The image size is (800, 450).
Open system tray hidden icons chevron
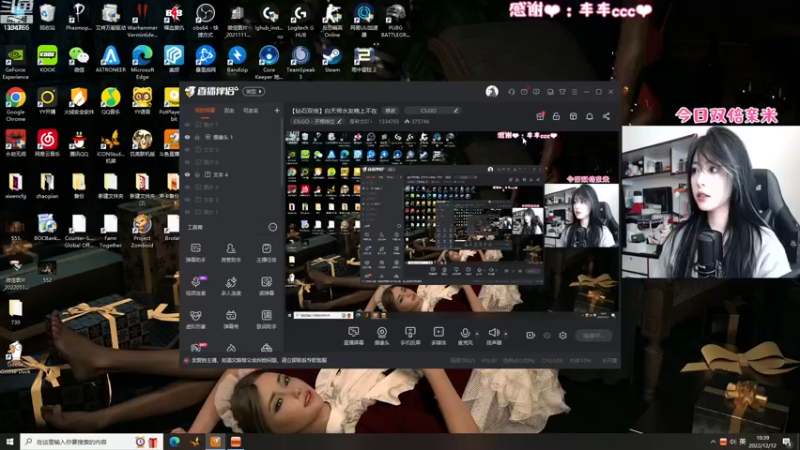713,442
